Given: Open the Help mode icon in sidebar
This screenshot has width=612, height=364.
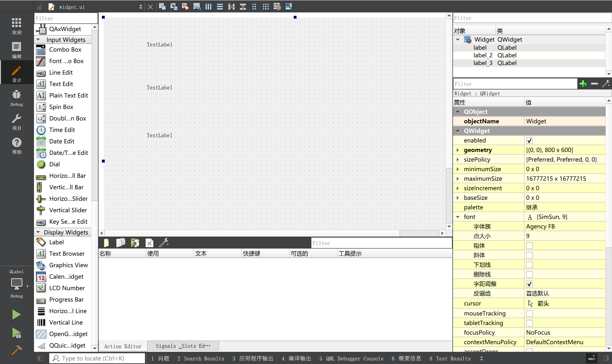Looking at the screenshot, I should [x=17, y=146].
